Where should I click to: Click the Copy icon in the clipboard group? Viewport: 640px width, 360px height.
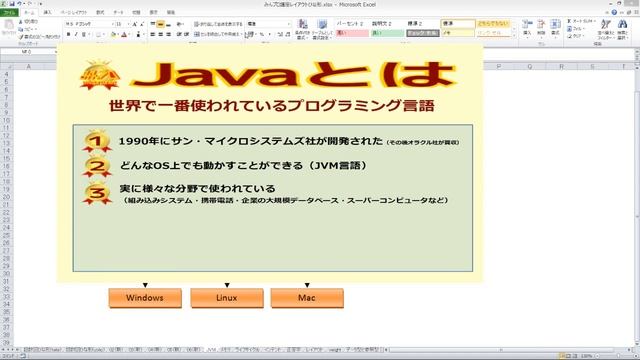point(21,29)
